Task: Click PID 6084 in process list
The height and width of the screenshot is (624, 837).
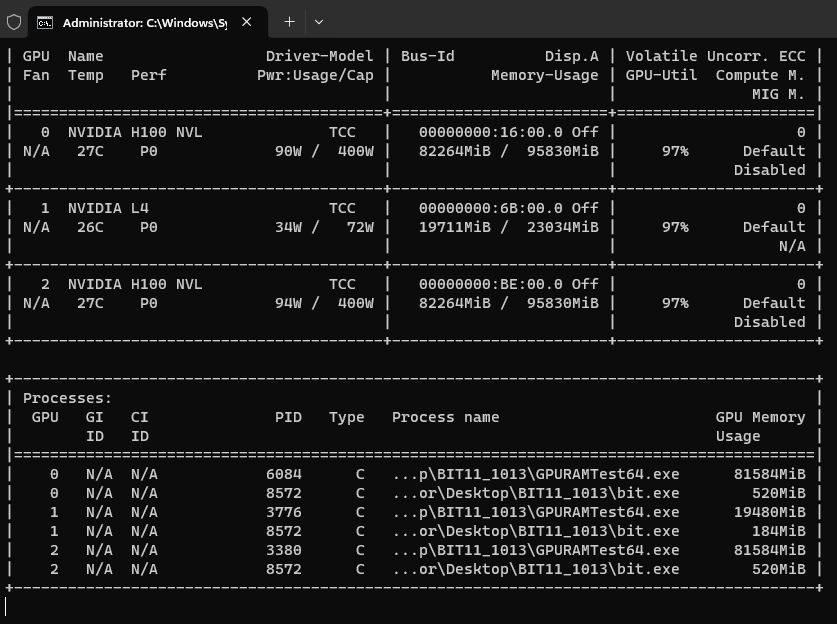Action: 284,474
